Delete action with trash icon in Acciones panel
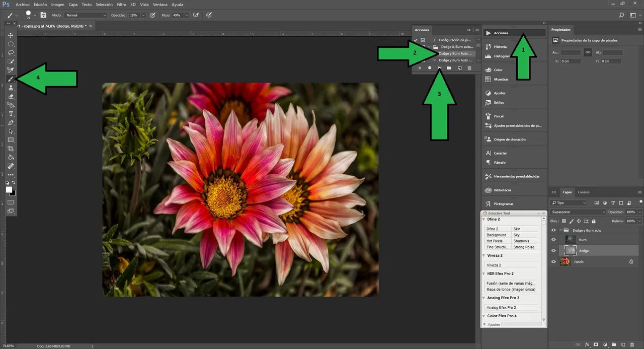This screenshot has width=644, height=349. 469,68
